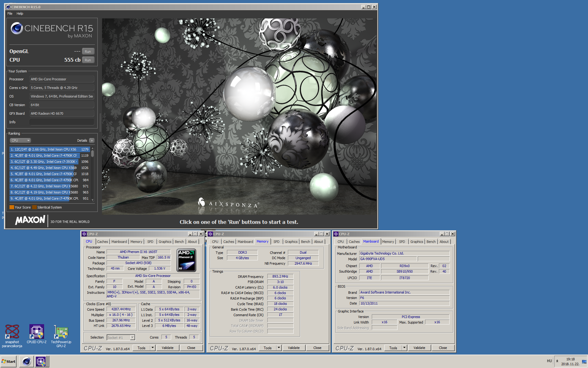Viewport: 588px width, 368px height.
Task: Click the GA-990FXA-UD5 model field
Action: (x=388, y=259)
